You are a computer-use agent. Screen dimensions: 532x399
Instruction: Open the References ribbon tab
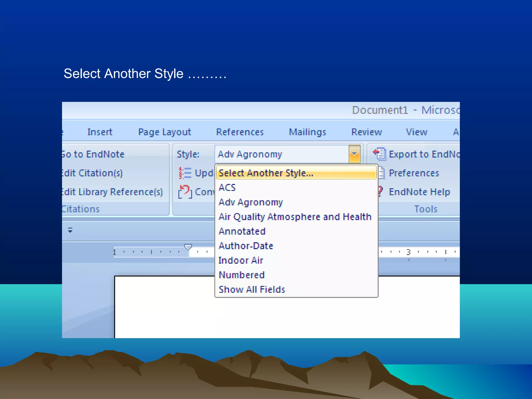(x=240, y=132)
